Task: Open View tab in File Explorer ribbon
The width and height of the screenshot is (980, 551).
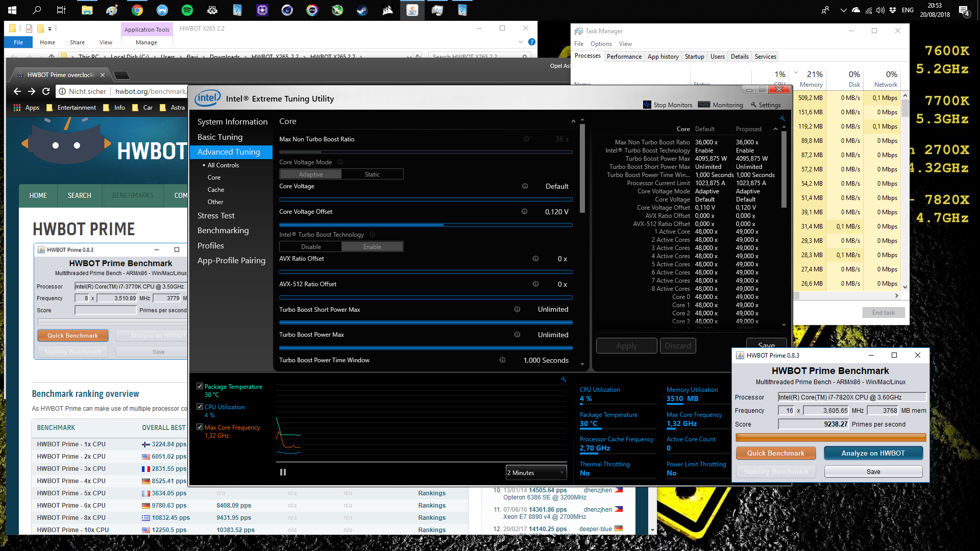Action: 106,42
